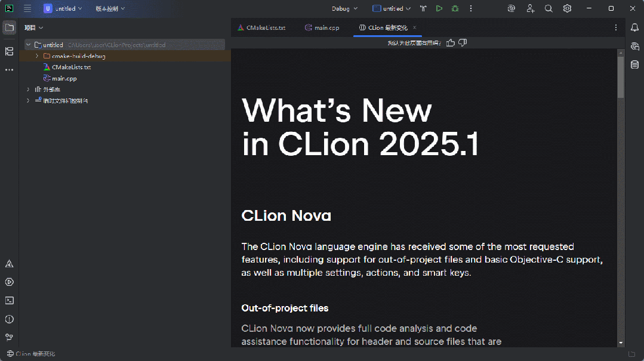Click the CLion logo icon
644x361 pixels.
(9, 8)
